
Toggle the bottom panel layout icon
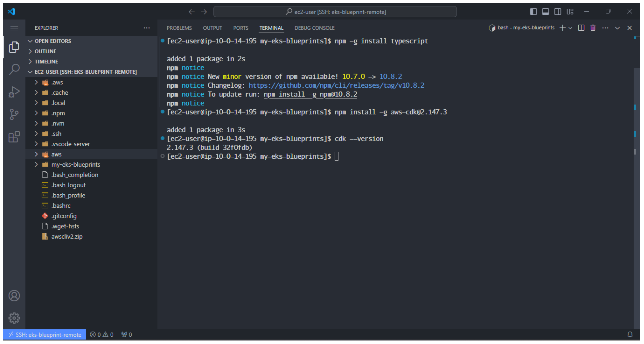click(x=546, y=12)
